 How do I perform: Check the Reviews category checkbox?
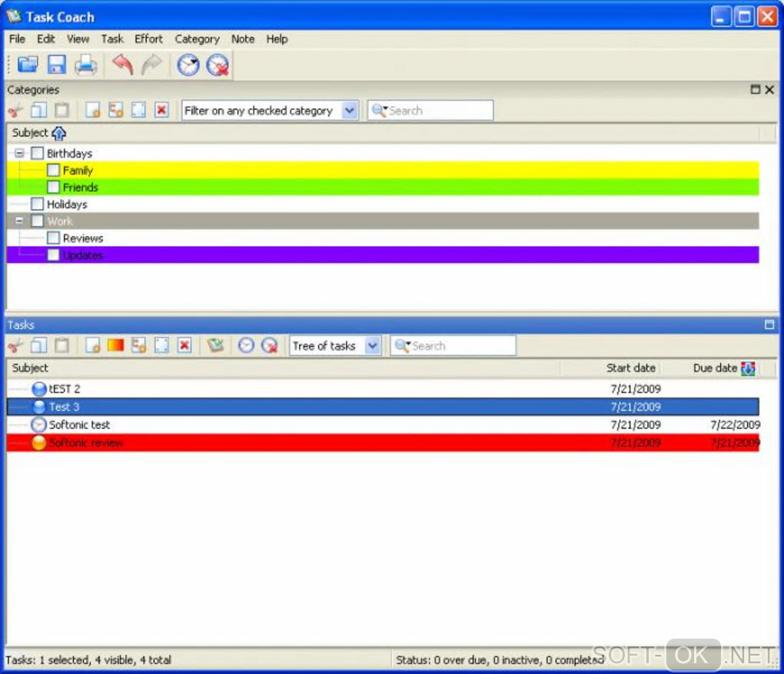coord(54,238)
